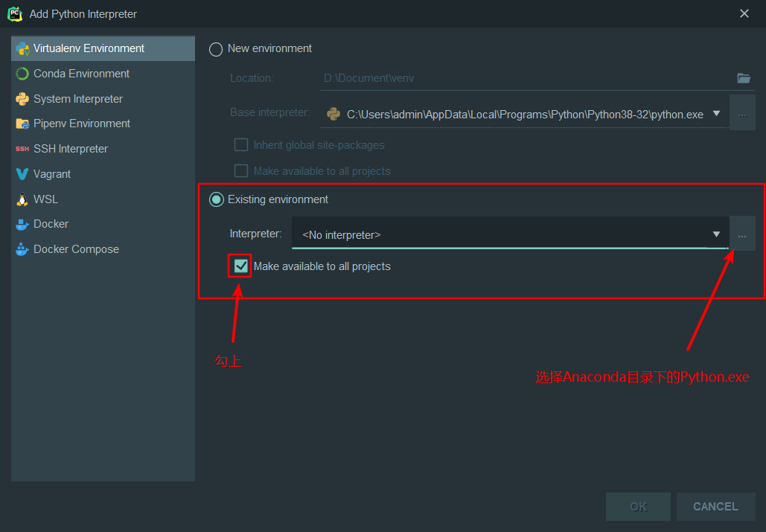Choose Docker interpreter type
766x532 pixels.
point(103,224)
